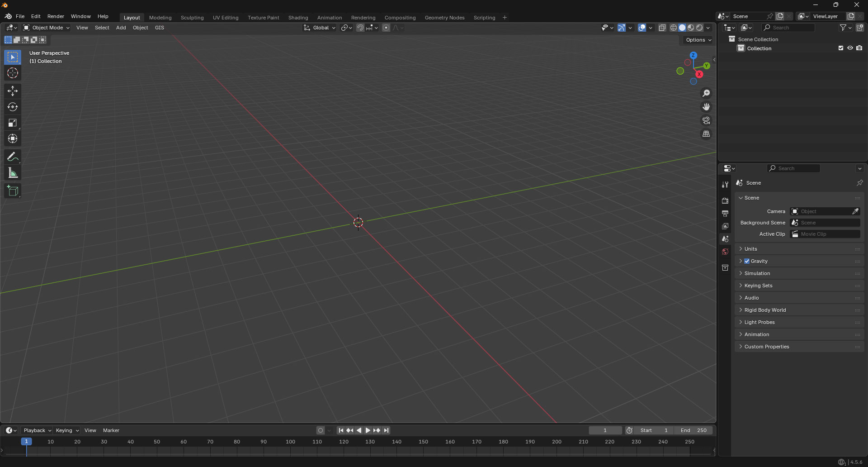Expand the Custom Properties panel
Image resolution: width=868 pixels, height=467 pixels.
point(799,347)
